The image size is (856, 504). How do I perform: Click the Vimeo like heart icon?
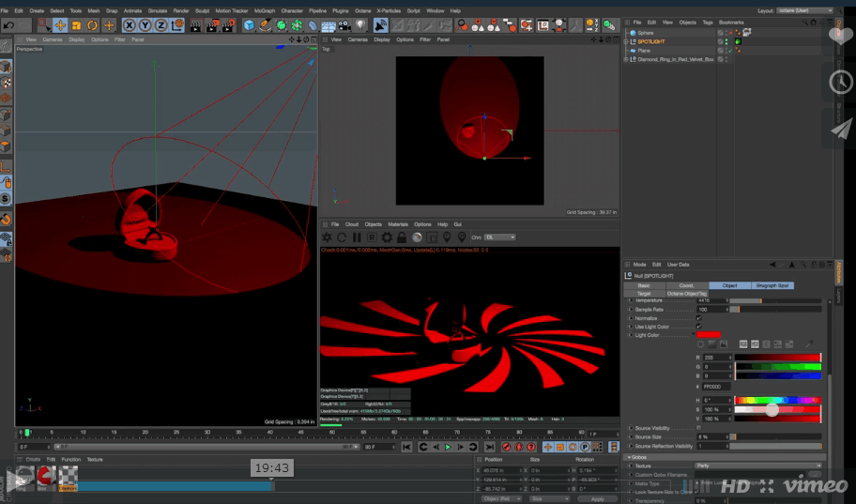click(x=840, y=37)
